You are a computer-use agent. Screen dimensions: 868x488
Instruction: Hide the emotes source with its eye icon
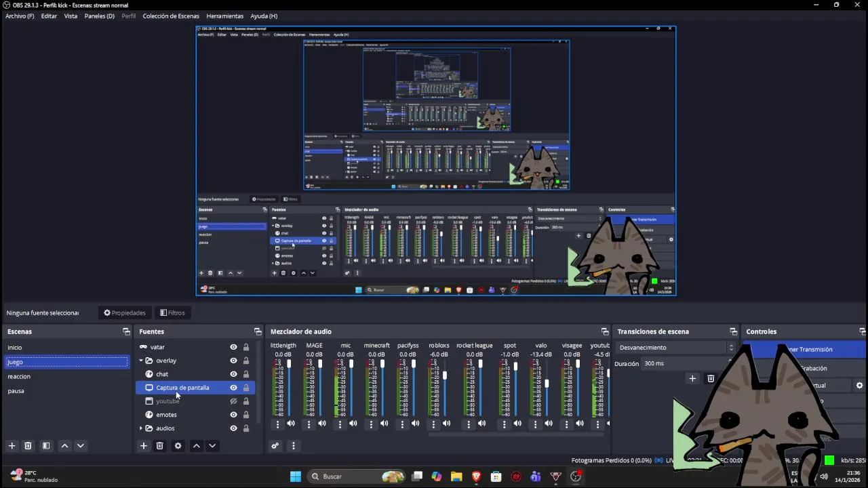pos(233,415)
